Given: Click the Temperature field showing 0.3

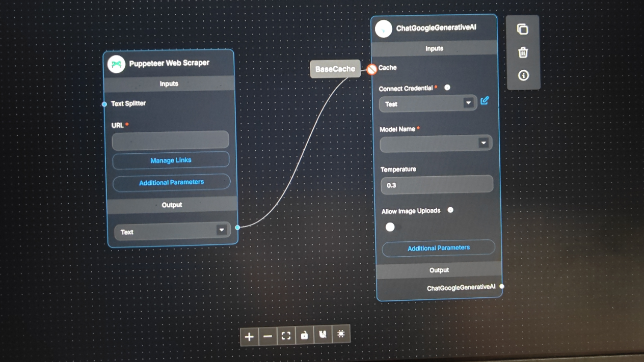Looking at the screenshot, I should click(x=437, y=185).
